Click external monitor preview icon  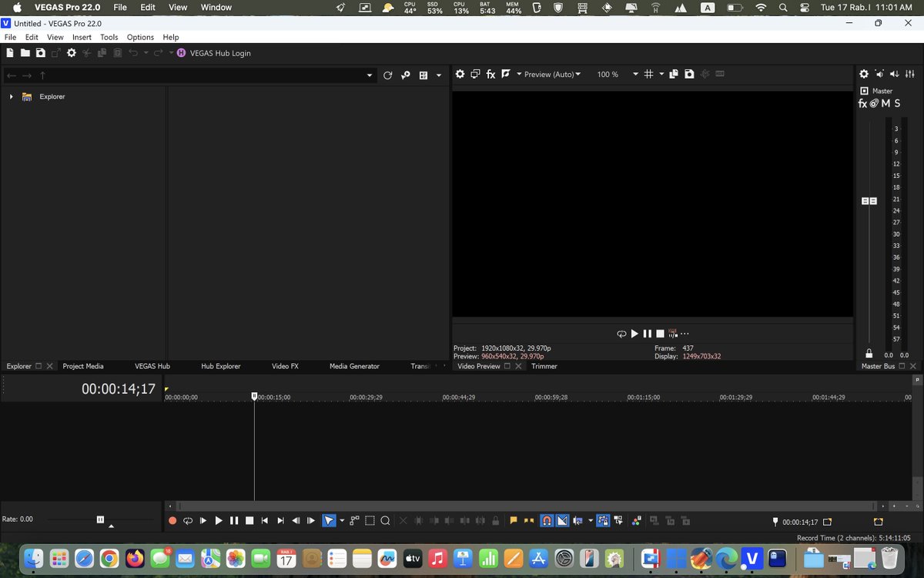[x=475, y=74]
